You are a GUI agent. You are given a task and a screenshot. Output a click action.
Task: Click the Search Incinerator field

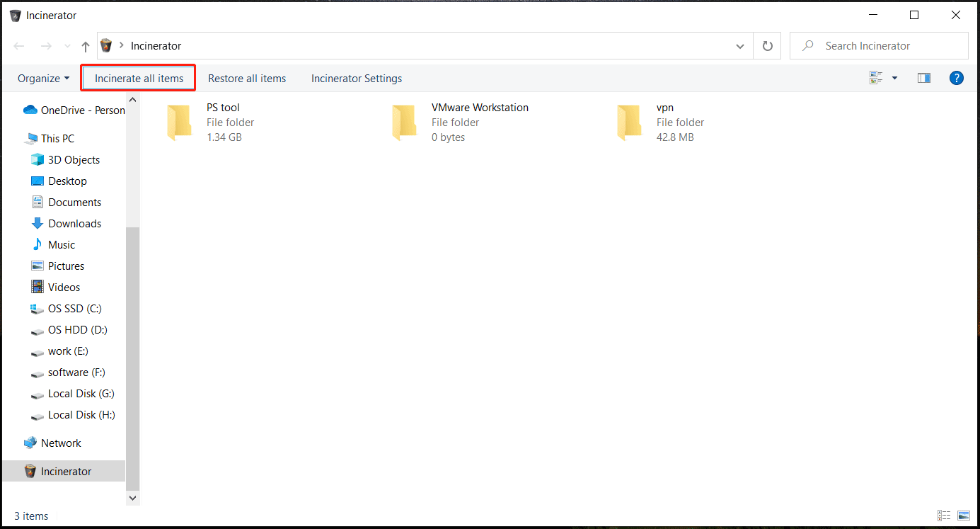pyautogui.click(x=879, y=46)
